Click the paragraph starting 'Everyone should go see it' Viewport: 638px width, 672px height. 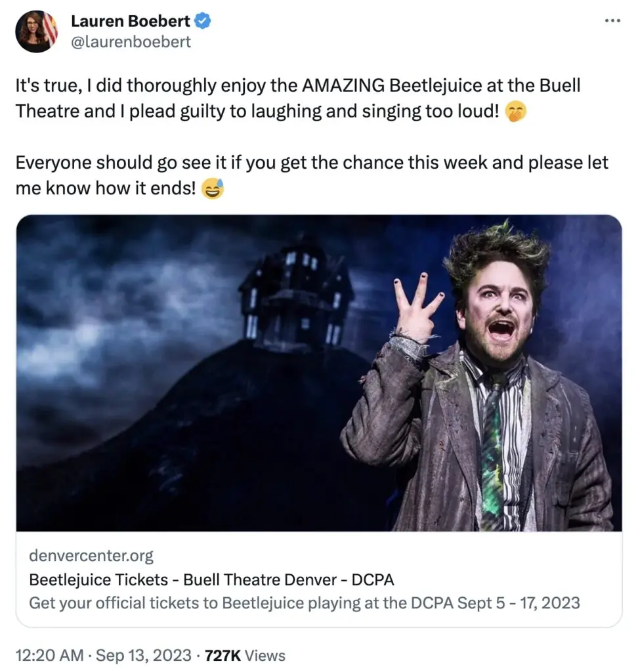click(x=312, y=175)
